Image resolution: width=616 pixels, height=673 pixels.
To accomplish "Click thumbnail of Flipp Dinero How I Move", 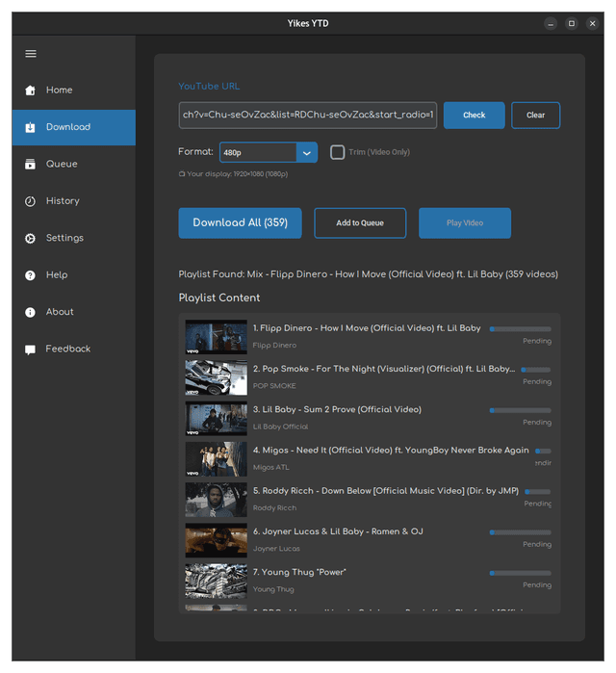I will (x=217, y=337).
